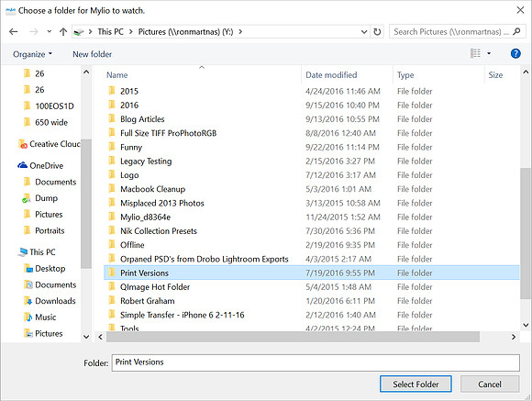The width and height of the screenshot is (532, 401).
Task: Select Full Size TIFF ProPhotoRGB folder
Action: (x=168, y=133)
